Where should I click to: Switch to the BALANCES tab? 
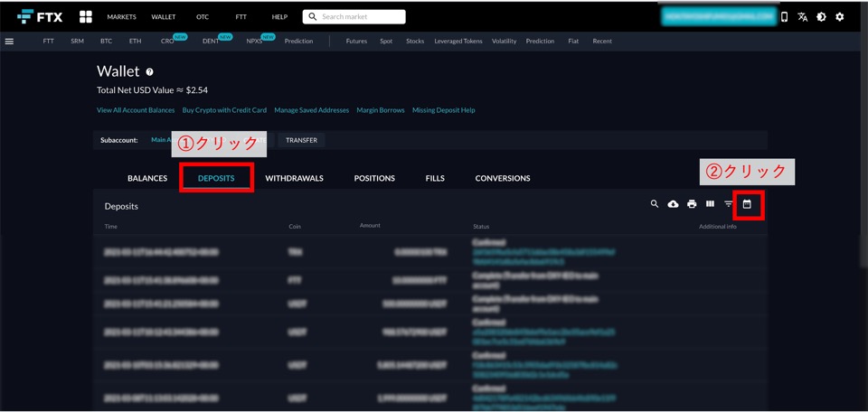pyautogui.click(x=147, y=178)
